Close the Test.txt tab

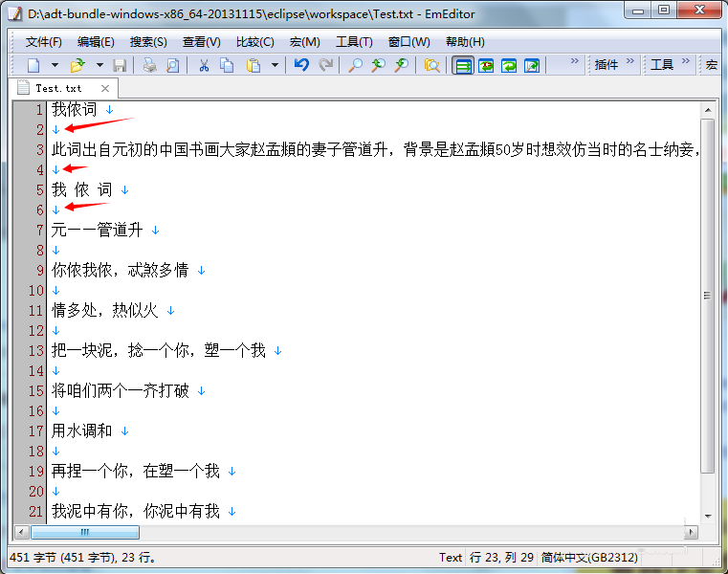[x=105, y=88]
